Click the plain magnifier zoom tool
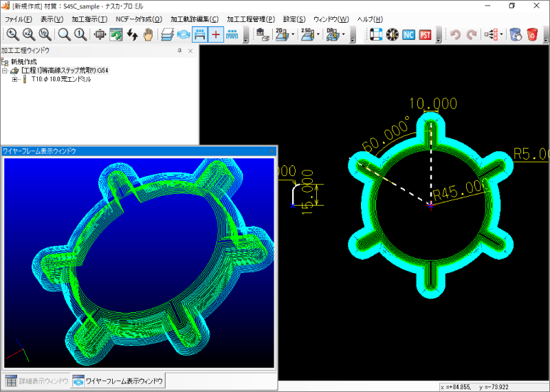Screen dimensions: 550x392 pos(64,34)
